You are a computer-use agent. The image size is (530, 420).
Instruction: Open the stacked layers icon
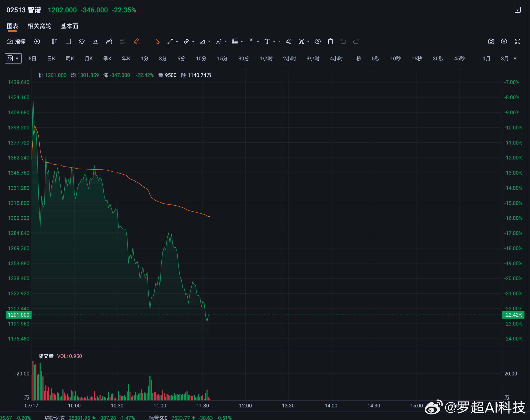(x=82, y=41)
